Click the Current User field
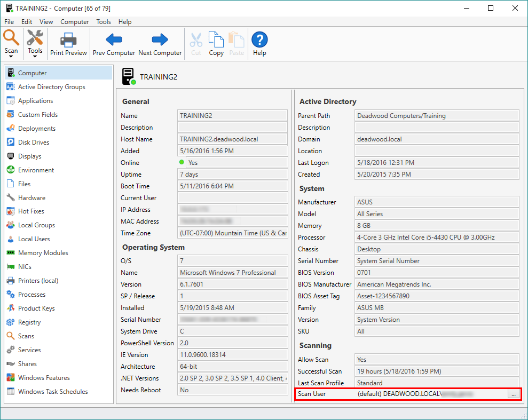This screenshot has width=528, height=420. (x=232, y=197)
